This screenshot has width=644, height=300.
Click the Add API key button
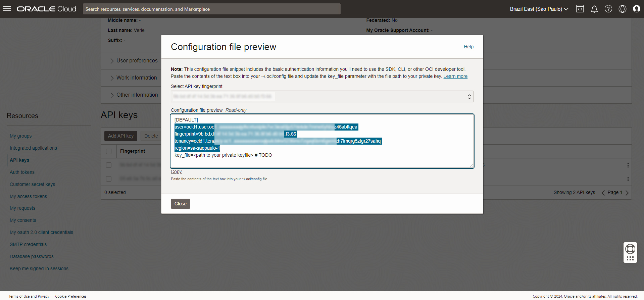120,136
